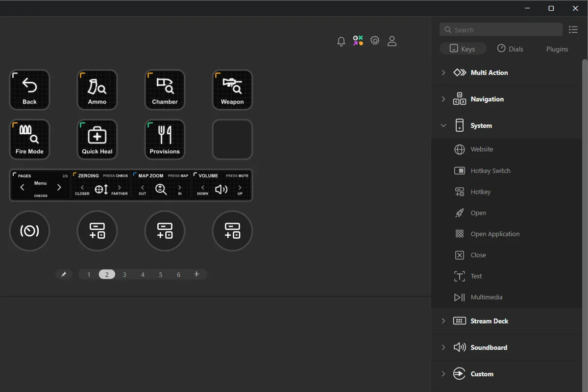Add a new page
Screen dimensions: 588x392
click(x=197, y=274)
